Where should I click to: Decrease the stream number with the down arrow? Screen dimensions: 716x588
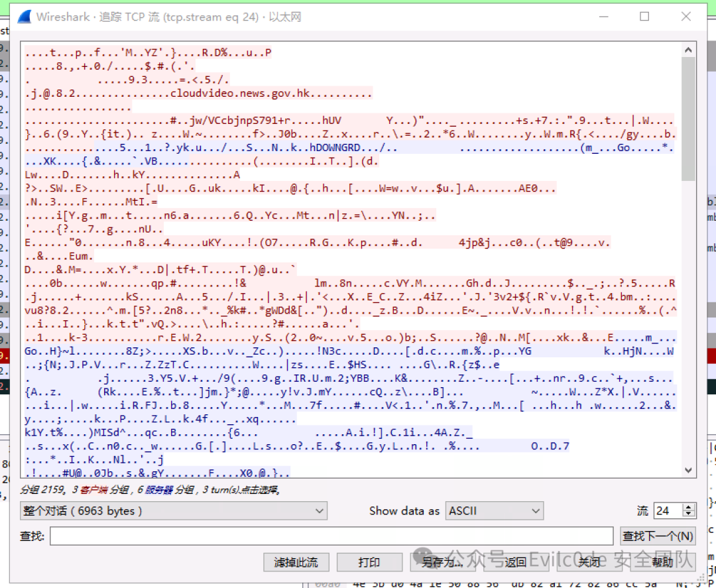tap(689, 514)
